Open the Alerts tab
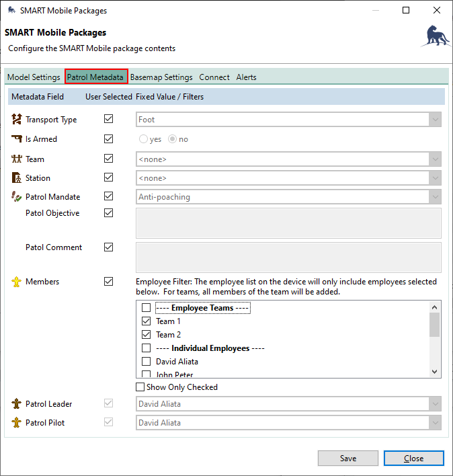This screenshot has width=453, height=476. point(246,77)
